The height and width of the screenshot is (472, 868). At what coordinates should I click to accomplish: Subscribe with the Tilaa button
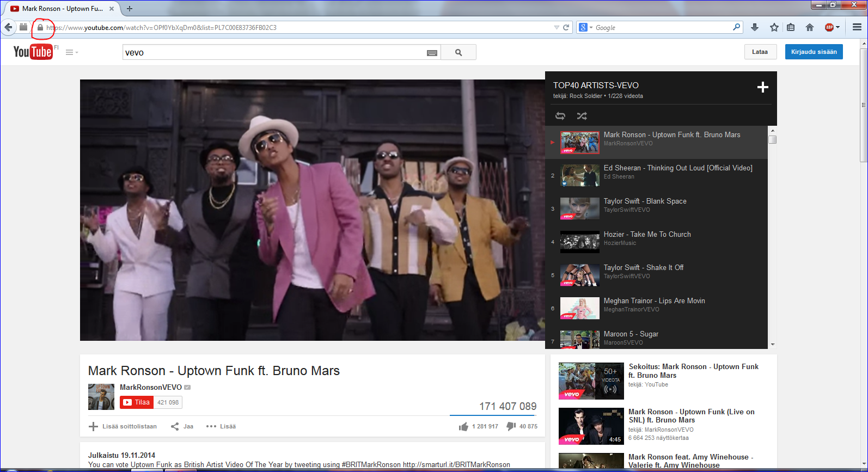tap(136, 402)
